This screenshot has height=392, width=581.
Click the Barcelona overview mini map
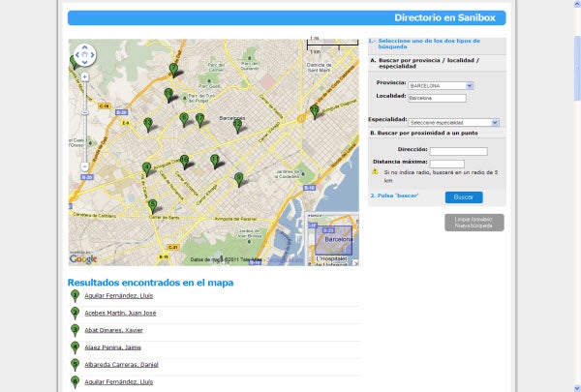(332, 239)
